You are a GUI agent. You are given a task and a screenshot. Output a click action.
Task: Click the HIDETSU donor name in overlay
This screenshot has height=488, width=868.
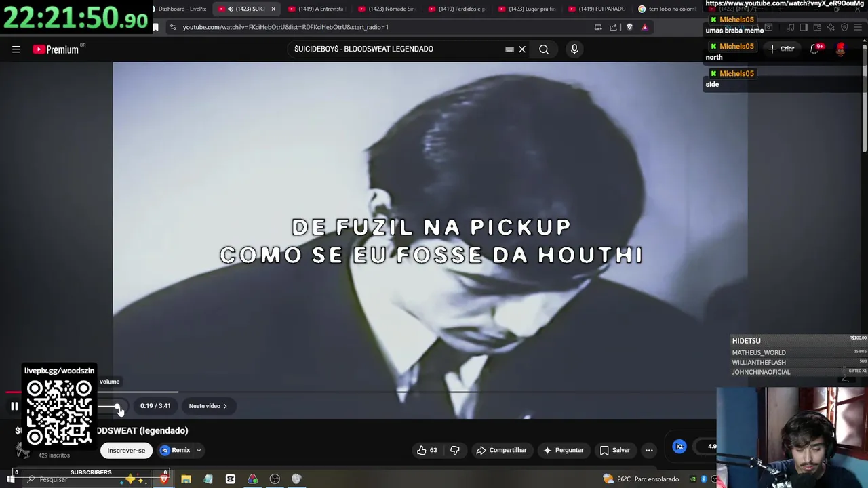coord(746,341)
